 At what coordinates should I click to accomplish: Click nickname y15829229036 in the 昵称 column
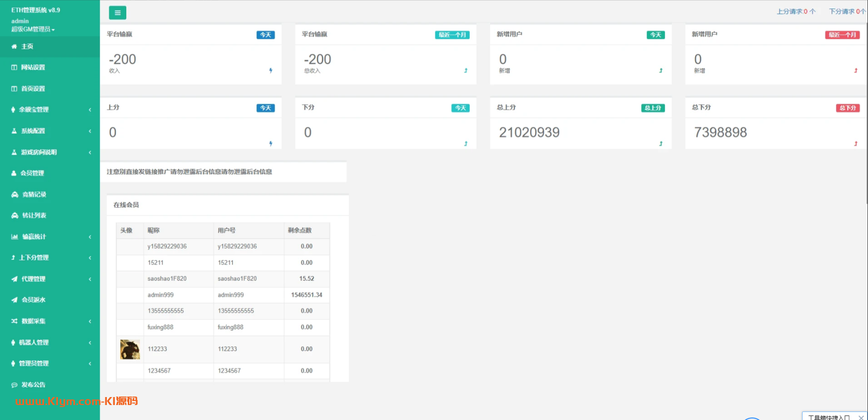(x=167, y=246)
